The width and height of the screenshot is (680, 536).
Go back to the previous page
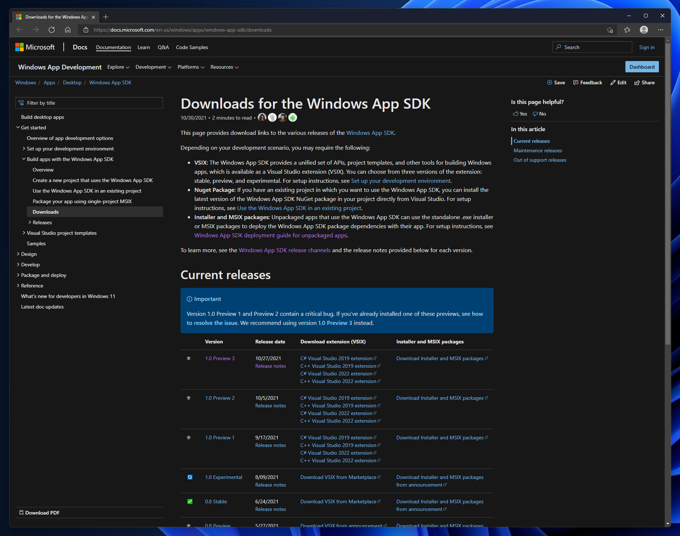click(x=20, y=30)
